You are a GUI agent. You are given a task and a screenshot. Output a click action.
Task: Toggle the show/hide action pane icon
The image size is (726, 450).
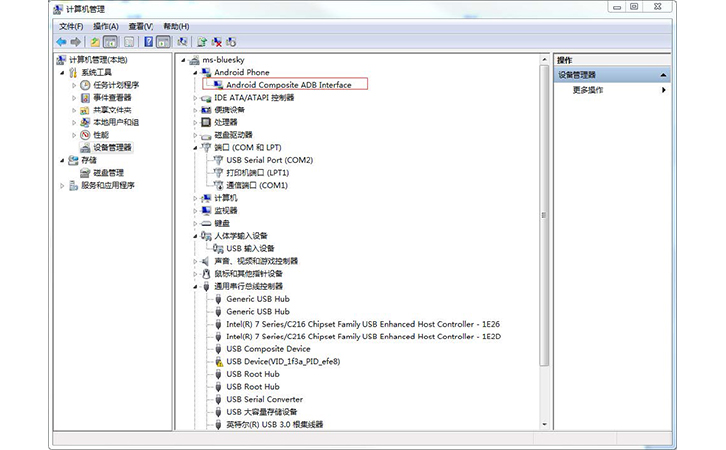(163, 42)
